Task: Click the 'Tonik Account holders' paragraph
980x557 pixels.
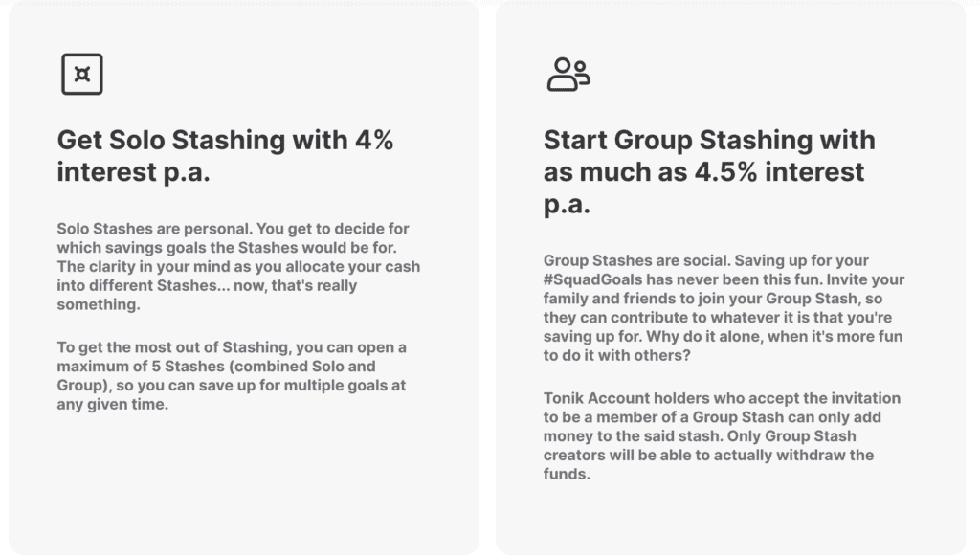Action: (722, 435)
